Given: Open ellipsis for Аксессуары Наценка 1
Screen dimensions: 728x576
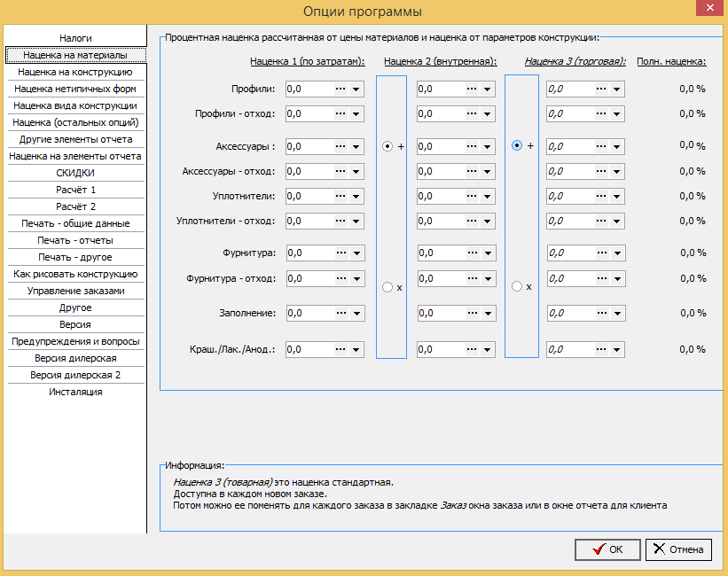Looking at the screenshot, I should pos(341,146).
